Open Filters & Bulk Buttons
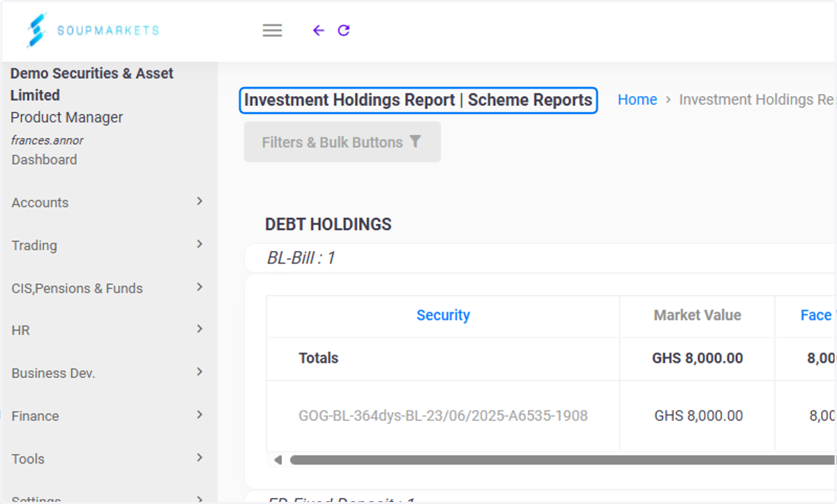Viewport: 837px width, 504px height. tap(342, 142)
